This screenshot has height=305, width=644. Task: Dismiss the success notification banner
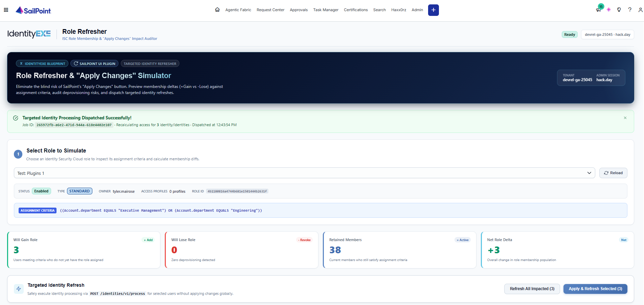click(625, 118)
